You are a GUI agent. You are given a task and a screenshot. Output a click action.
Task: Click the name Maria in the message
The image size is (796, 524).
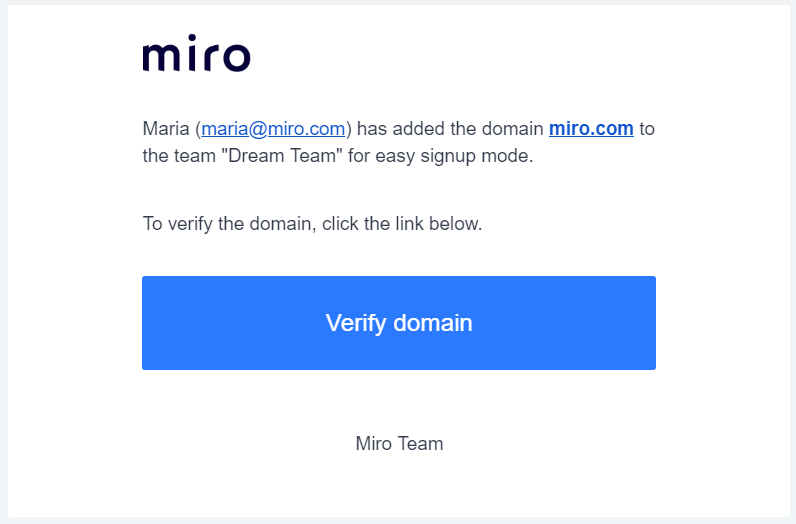pyautogui.click(x=166, y=129)
